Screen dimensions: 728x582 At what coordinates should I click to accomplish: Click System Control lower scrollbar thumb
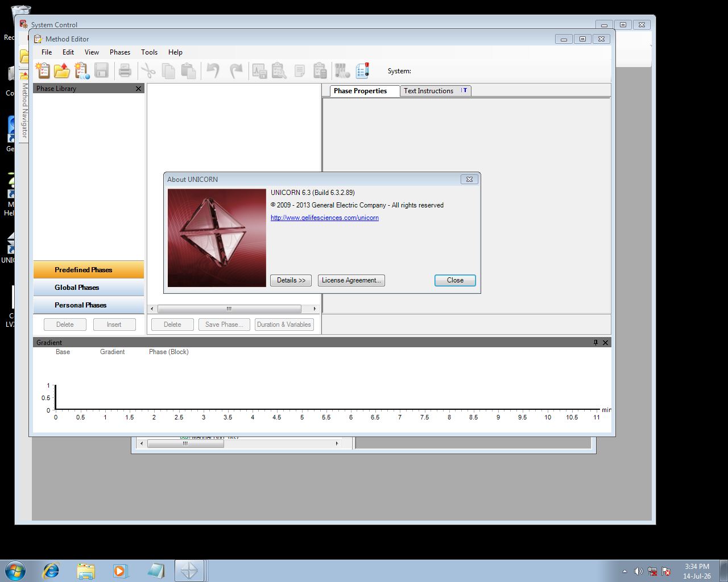pyautogui.click(x=185, y=443)
